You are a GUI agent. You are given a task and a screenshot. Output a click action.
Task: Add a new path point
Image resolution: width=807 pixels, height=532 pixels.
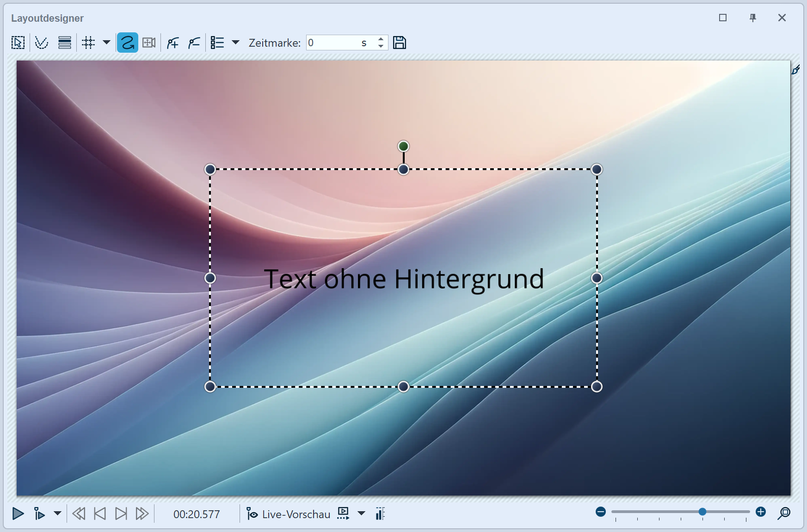click(x=172, y=43)
